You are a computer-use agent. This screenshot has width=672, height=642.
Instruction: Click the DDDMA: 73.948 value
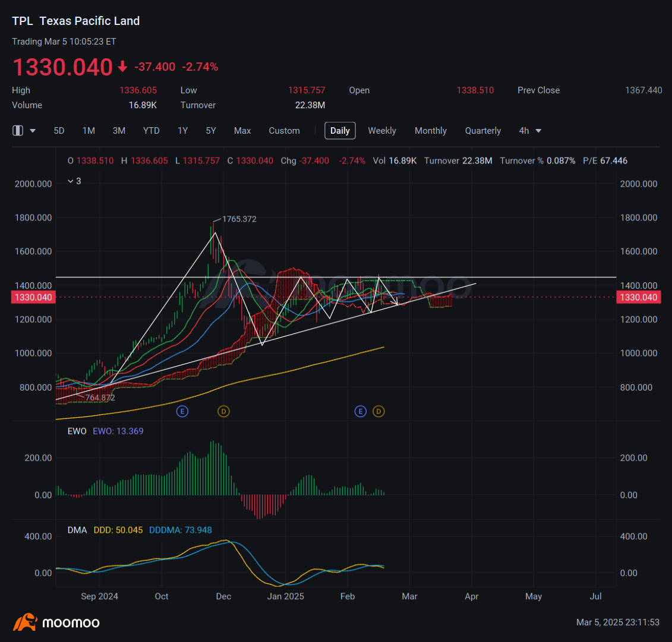(x=181, y=530)
